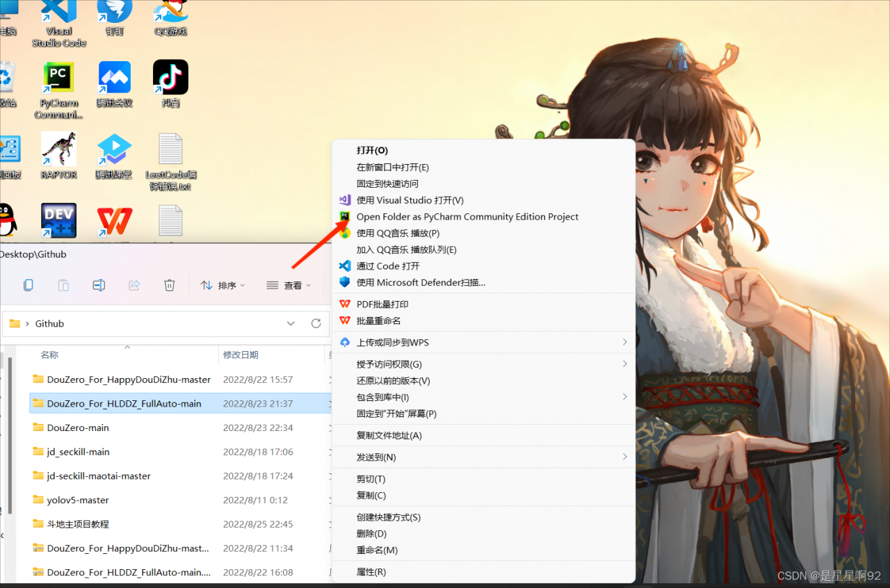Sort by the 名称 column header
This screenshot has height=588, width=890.
49,355
